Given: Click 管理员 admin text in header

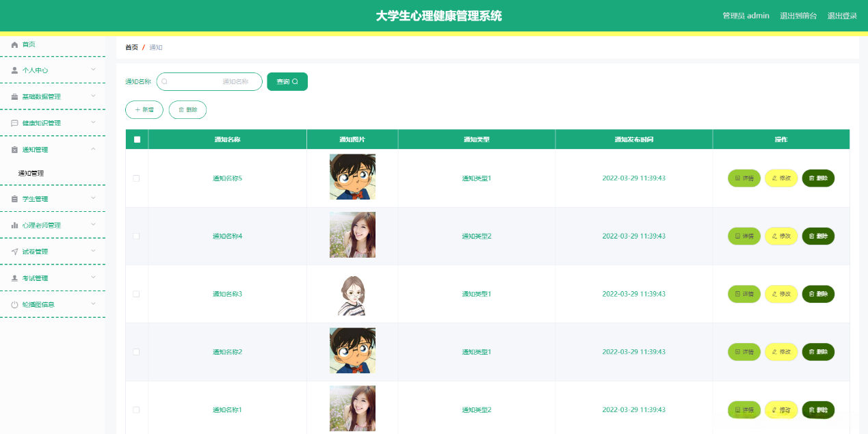Looking at the screenshot, I should coord(746,16).
